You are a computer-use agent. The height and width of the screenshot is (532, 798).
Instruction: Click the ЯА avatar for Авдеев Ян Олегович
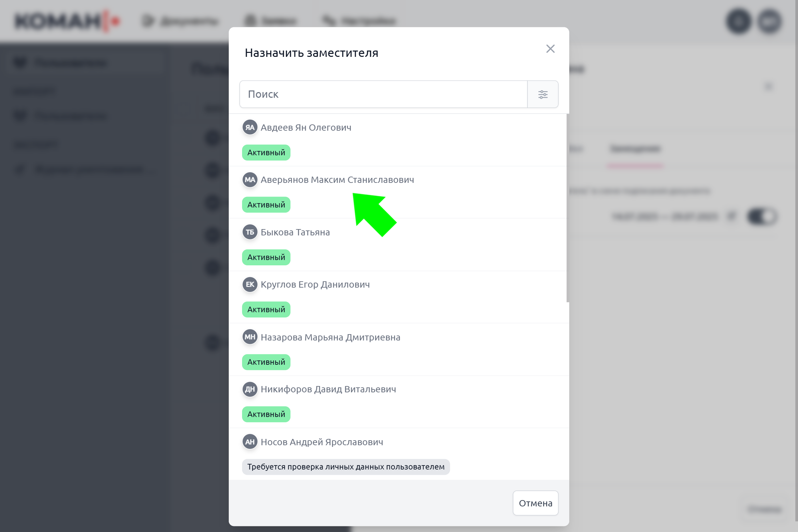(x=250, y=127)
